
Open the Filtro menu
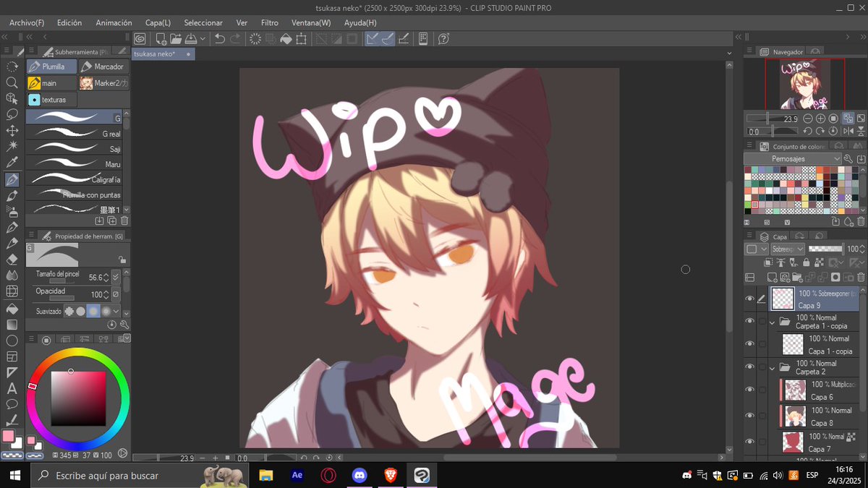[x=269, y=22]
